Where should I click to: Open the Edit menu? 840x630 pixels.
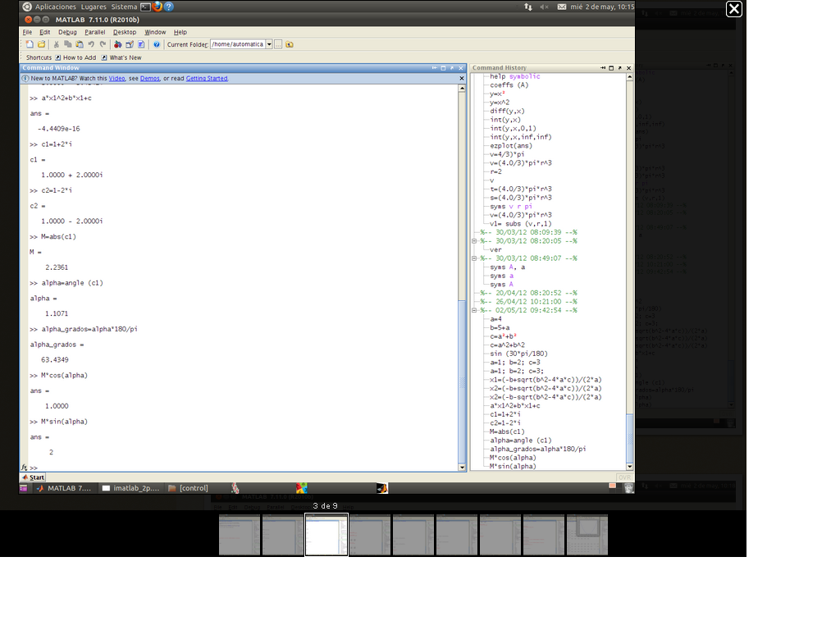click(x=45, y=32)
